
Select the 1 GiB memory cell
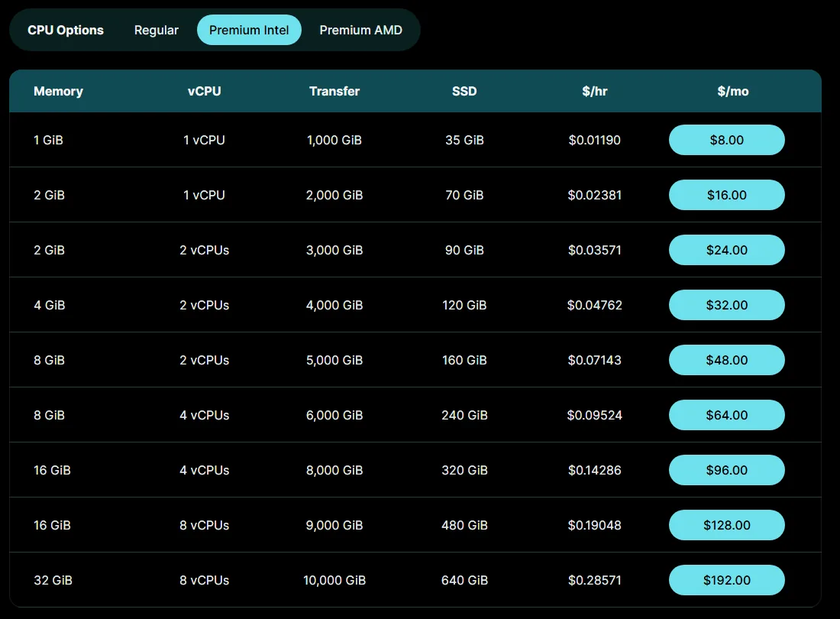click(x=48, y=140)
